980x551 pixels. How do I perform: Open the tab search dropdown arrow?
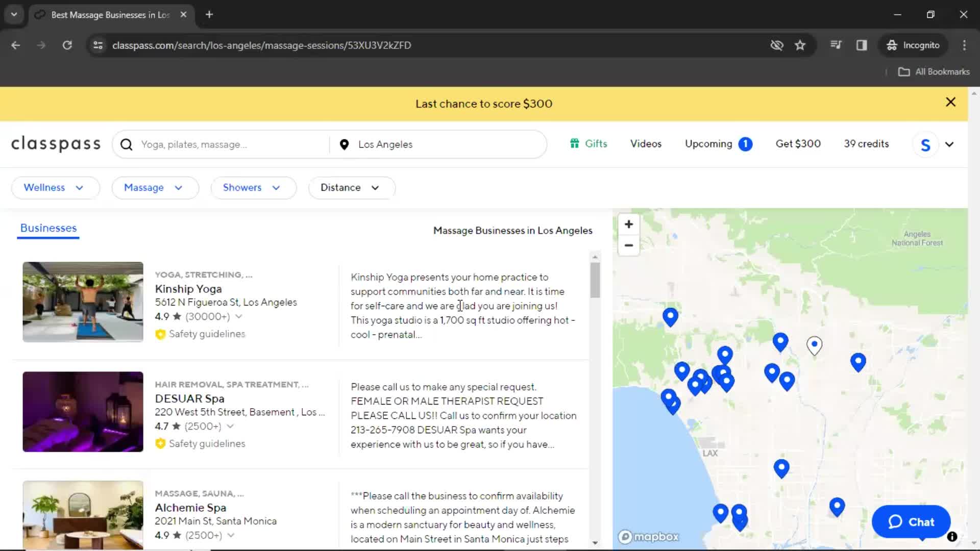coord(14,15)
